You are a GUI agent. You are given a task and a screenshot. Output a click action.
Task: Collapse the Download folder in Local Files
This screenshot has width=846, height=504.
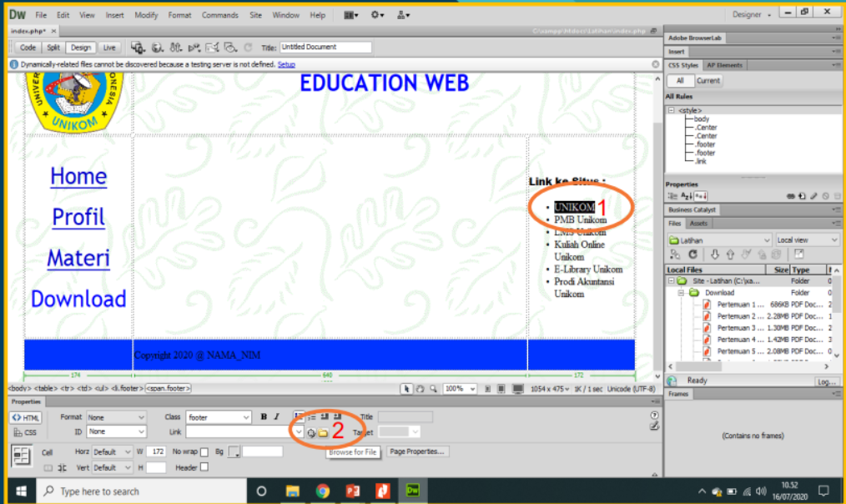[682, 293]
